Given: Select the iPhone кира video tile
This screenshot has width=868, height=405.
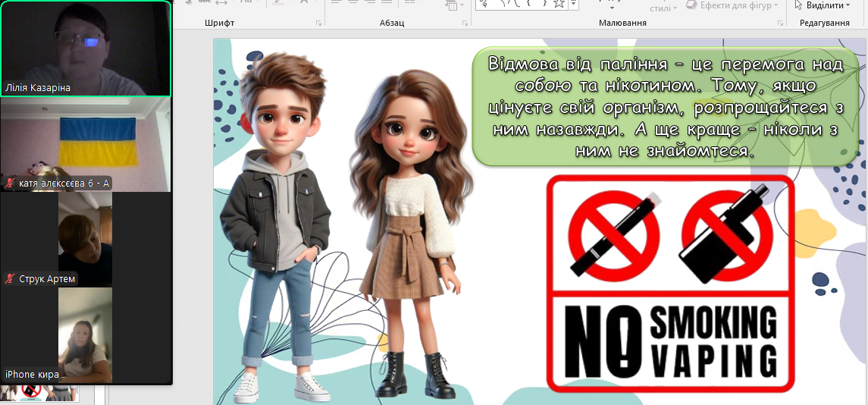Looking at the screenshot, I should click(x=85, y=335).
